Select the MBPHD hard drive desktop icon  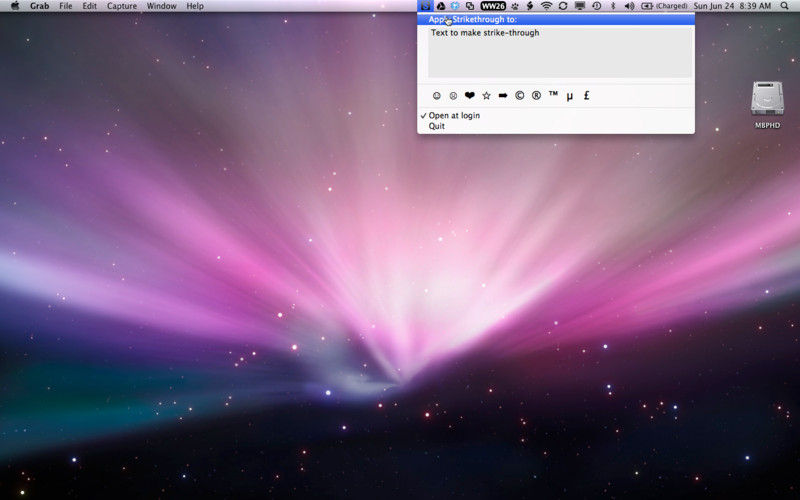pos(767,105)
